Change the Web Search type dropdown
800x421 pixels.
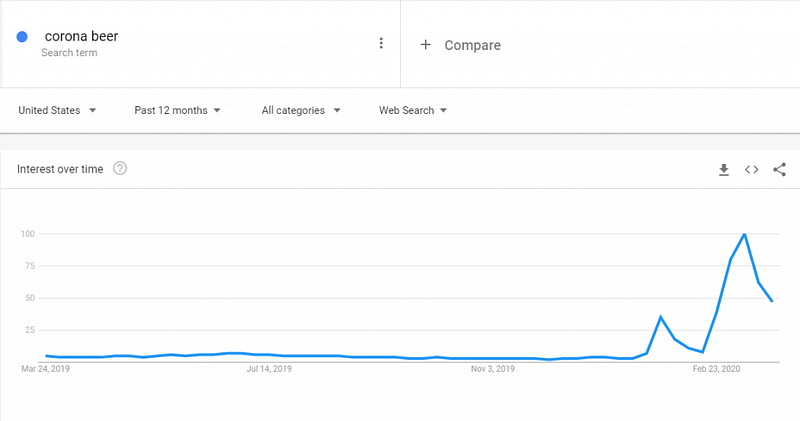tap(412, 111)
